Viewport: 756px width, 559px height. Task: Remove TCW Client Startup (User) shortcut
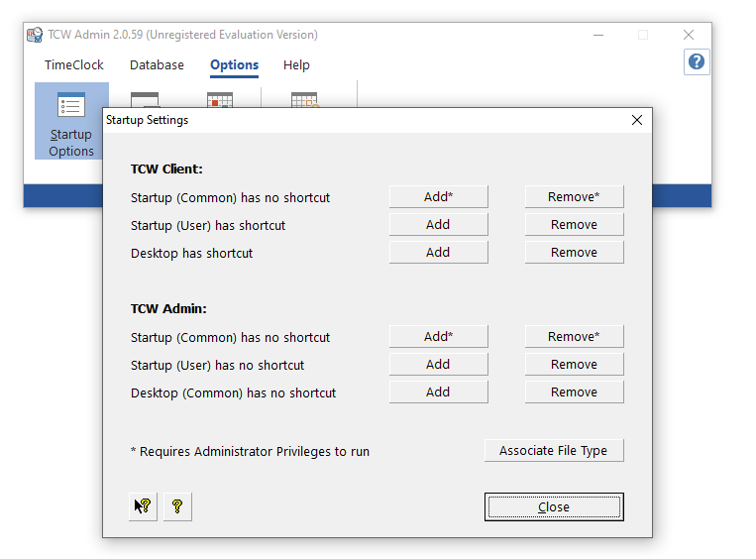point(574,225)
